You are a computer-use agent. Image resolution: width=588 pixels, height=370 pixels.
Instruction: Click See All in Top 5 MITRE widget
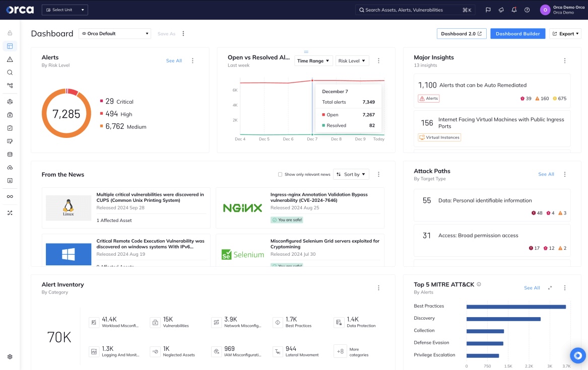532,287
